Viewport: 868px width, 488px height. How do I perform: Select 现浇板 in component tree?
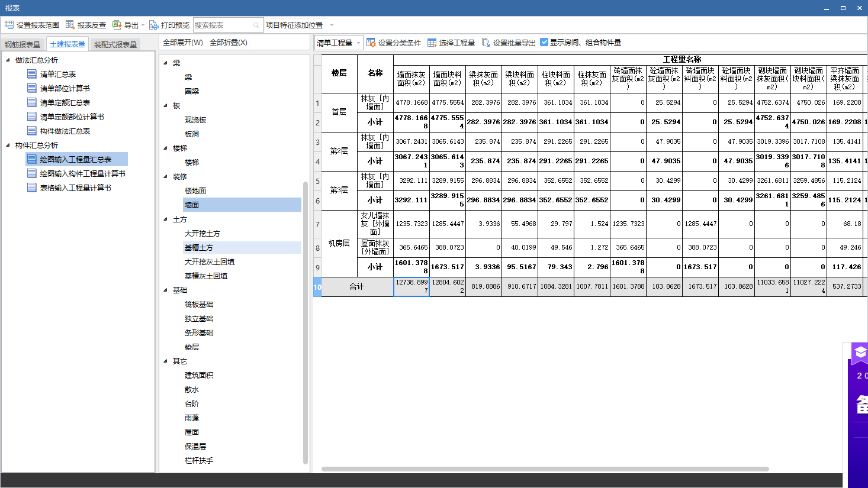(x=195, y=119)
